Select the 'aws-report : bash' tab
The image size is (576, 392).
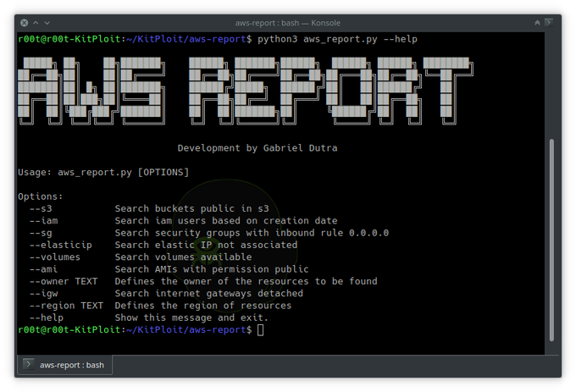[x=64, y=365]
